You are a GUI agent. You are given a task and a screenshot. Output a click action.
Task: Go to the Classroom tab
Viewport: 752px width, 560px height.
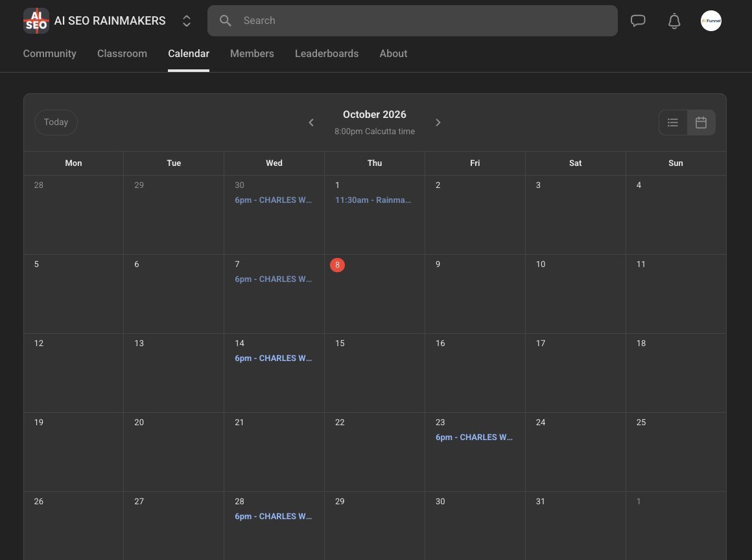(x=123, y=54)
